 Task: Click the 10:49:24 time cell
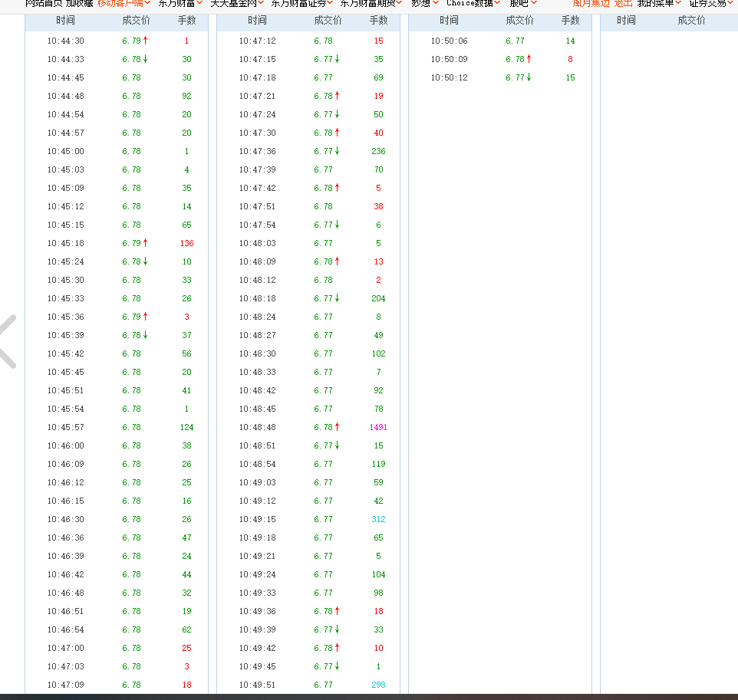click(x=258, y=574)
